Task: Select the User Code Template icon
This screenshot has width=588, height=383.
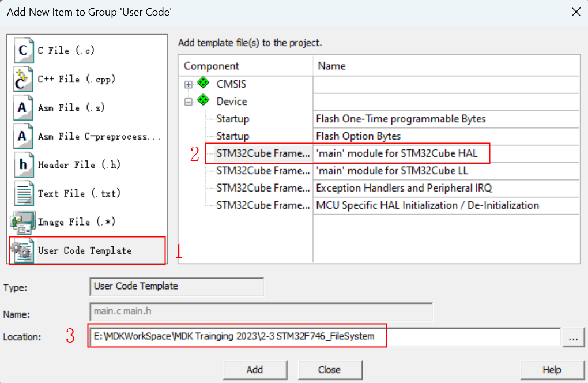Action: click(x=23, y=251)
